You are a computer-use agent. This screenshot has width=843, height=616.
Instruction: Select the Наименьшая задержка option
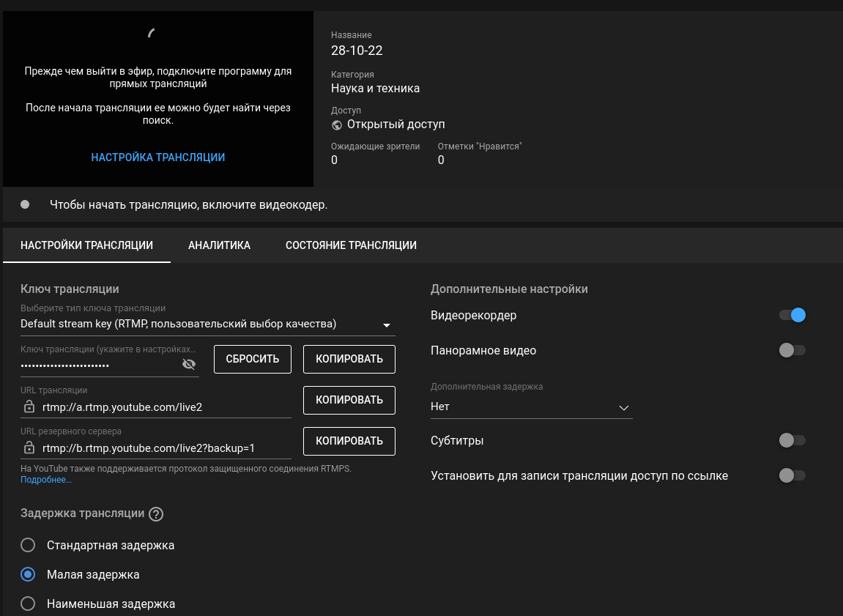click(x=28, y=604)
